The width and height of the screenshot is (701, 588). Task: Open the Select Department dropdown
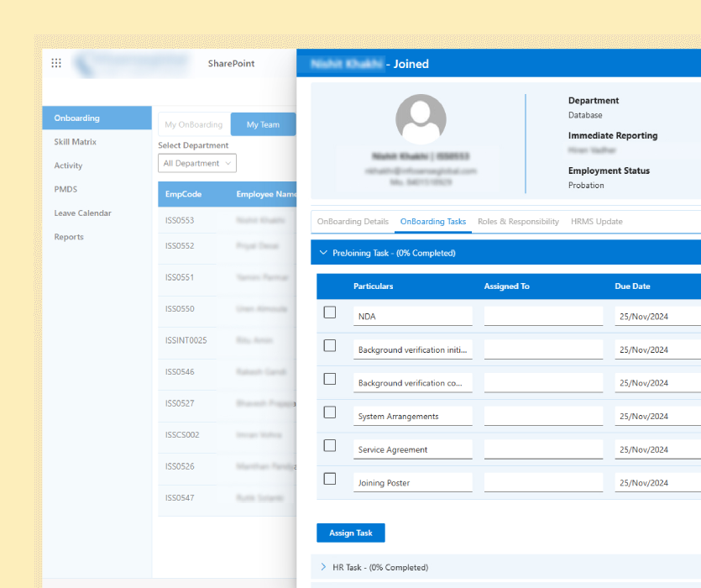pos(198,164)
